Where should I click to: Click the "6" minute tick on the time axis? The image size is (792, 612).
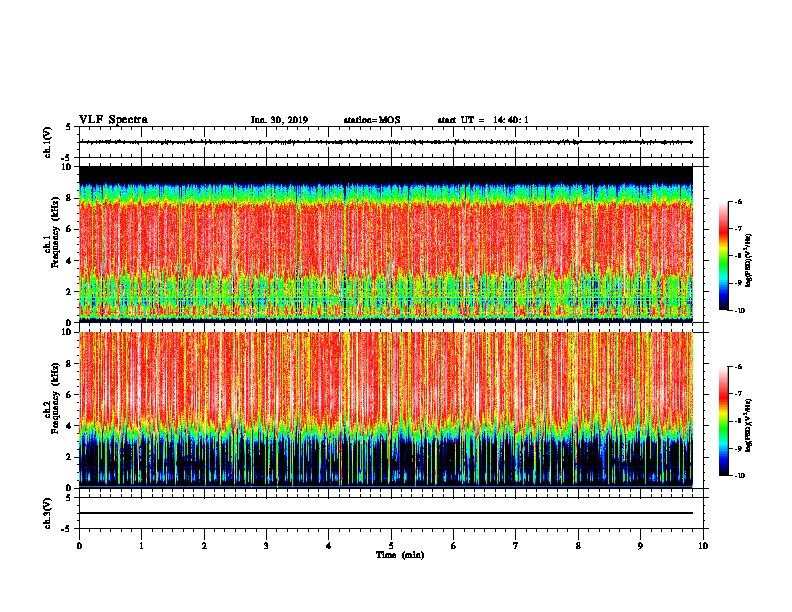(454, 546)
